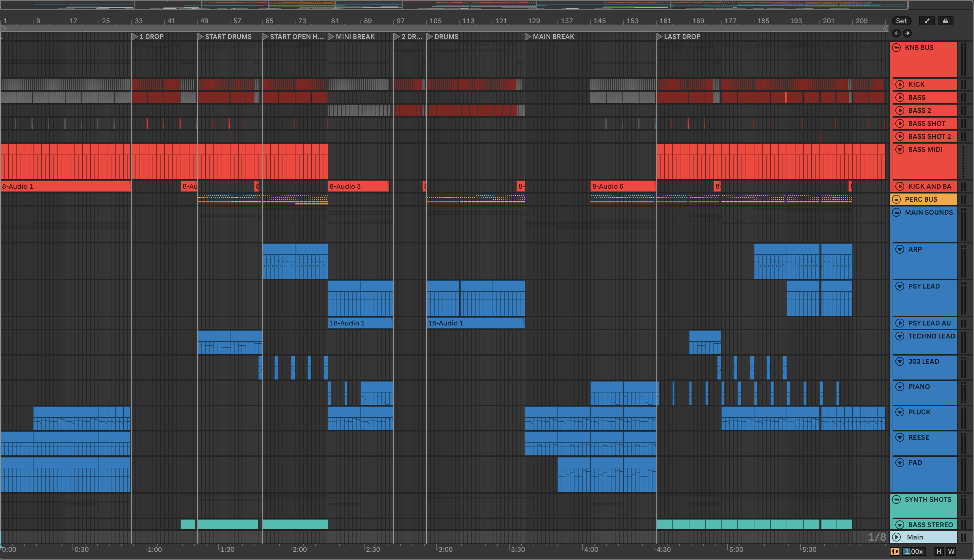This screenshot has height=560, width=974.
Task: Toggle the W optimize width button
Action: (x=951, y=551)
